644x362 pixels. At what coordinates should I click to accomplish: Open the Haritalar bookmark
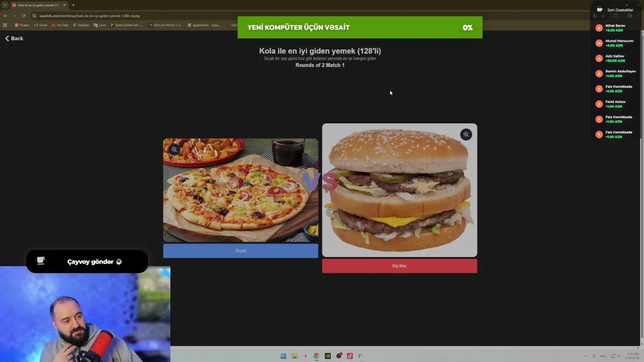81,25
